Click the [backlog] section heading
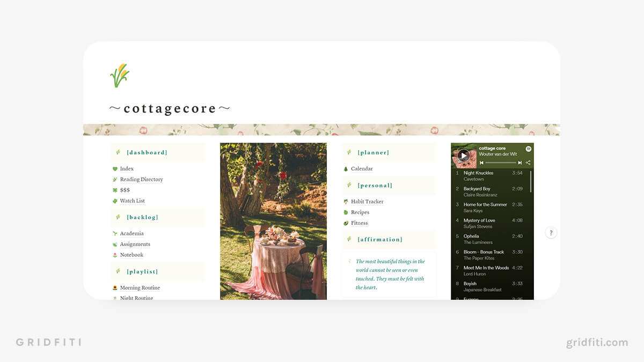 point(142,217)
